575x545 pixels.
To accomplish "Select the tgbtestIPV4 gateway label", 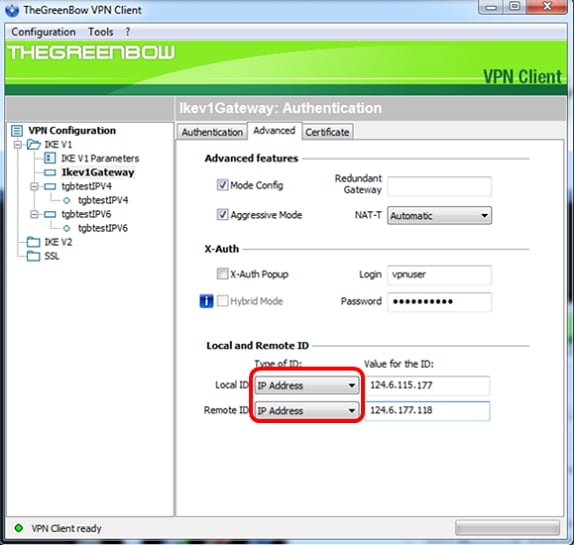I will pos(87,186).
